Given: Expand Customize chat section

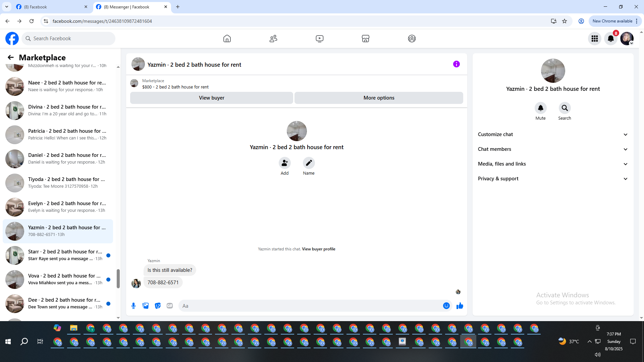Looking at the screenshot, I should pos(553,134).
